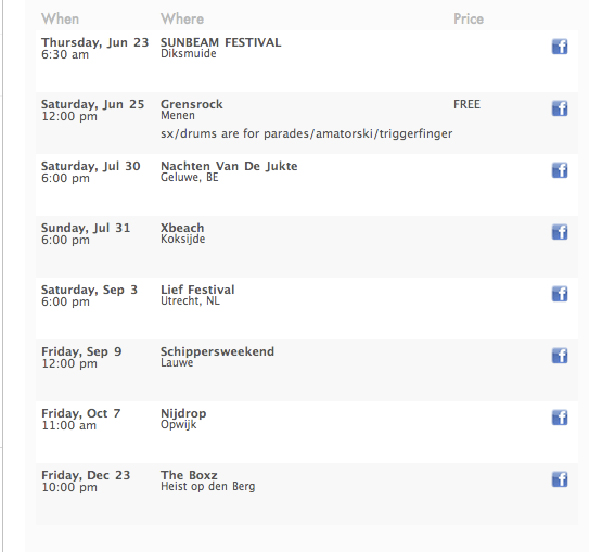The width and height of the screenshot is (589, 552).
Task: Click Facebook icon for Grensrock event
Action: tap(559, 109)
